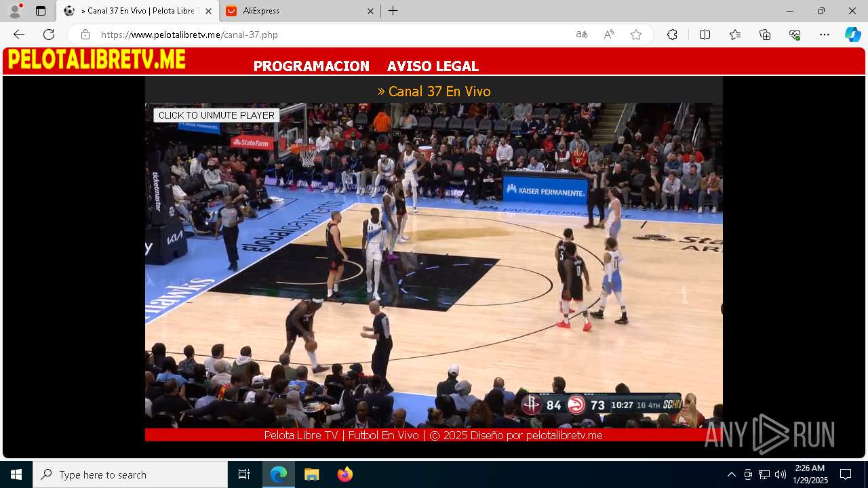Open the translate page icon
The height and width of the screenshot is (488, 868).
click(582, 35)
